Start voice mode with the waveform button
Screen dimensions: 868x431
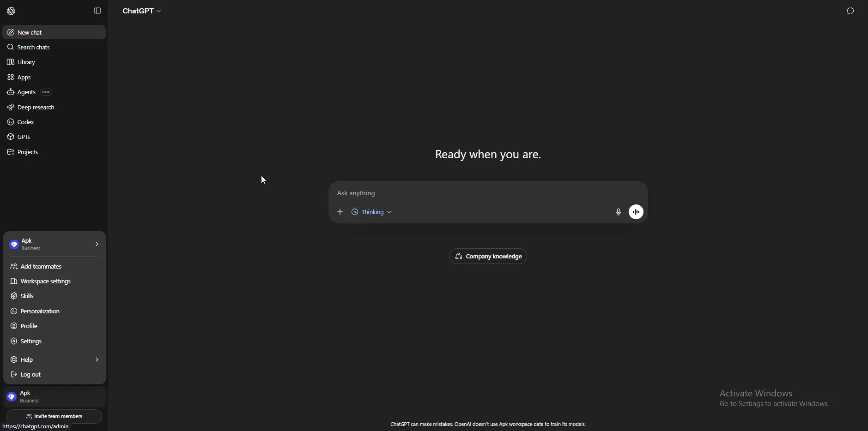(636, 212)
